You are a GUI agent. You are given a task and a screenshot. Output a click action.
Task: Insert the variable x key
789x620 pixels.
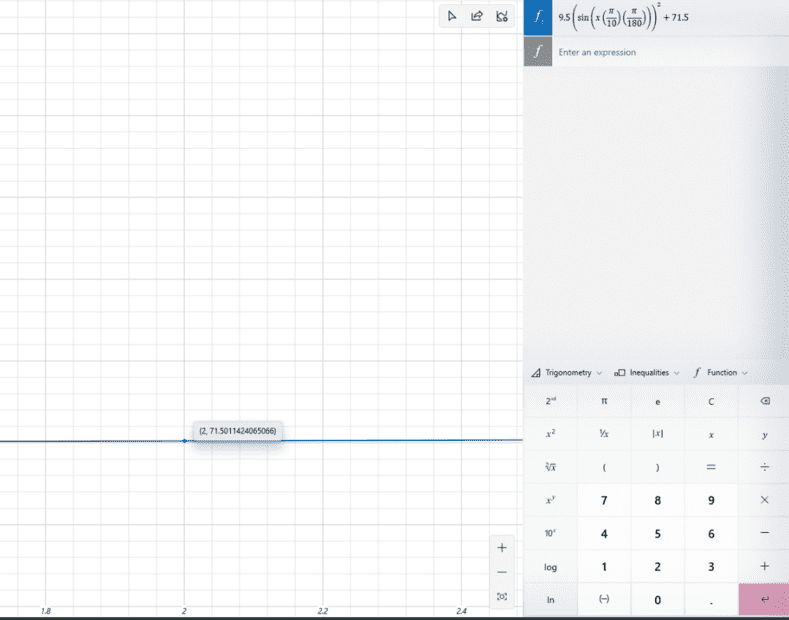point(711,434)
